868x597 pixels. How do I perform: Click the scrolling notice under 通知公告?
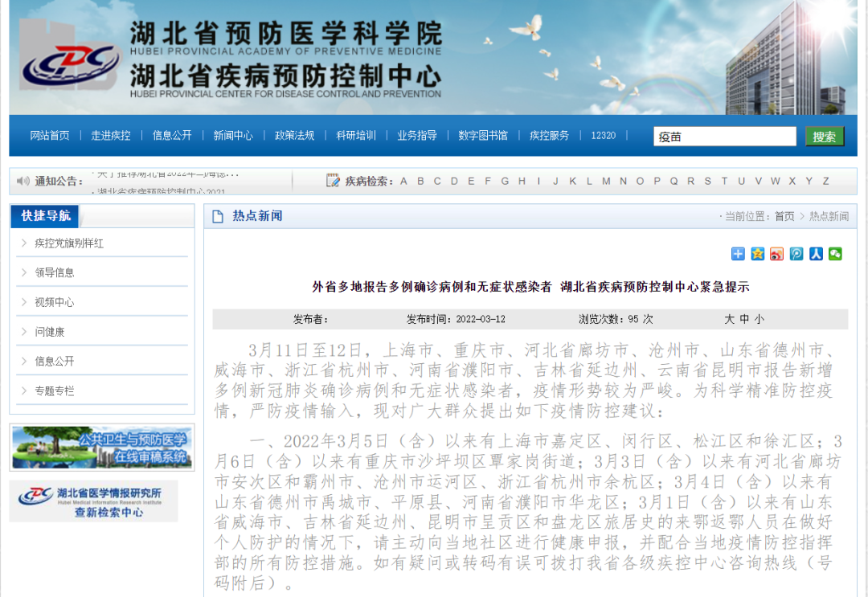pyautogui.click(x=166, y=182)
